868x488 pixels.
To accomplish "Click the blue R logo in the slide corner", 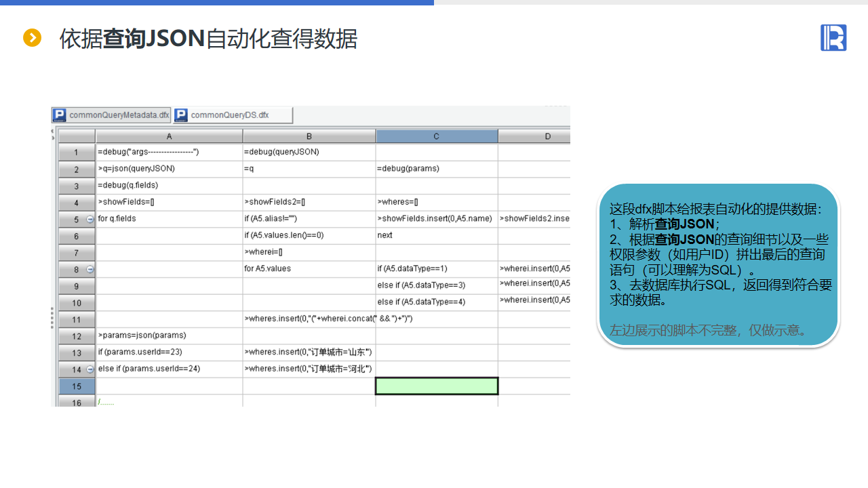I will coord(833,37).
